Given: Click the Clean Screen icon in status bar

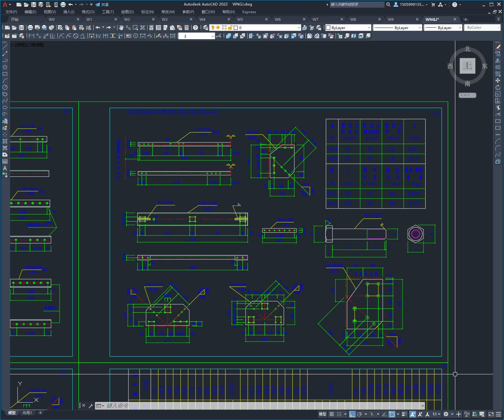Looking at the screenshot, I should pyautogui.click(x=491, y=414).
